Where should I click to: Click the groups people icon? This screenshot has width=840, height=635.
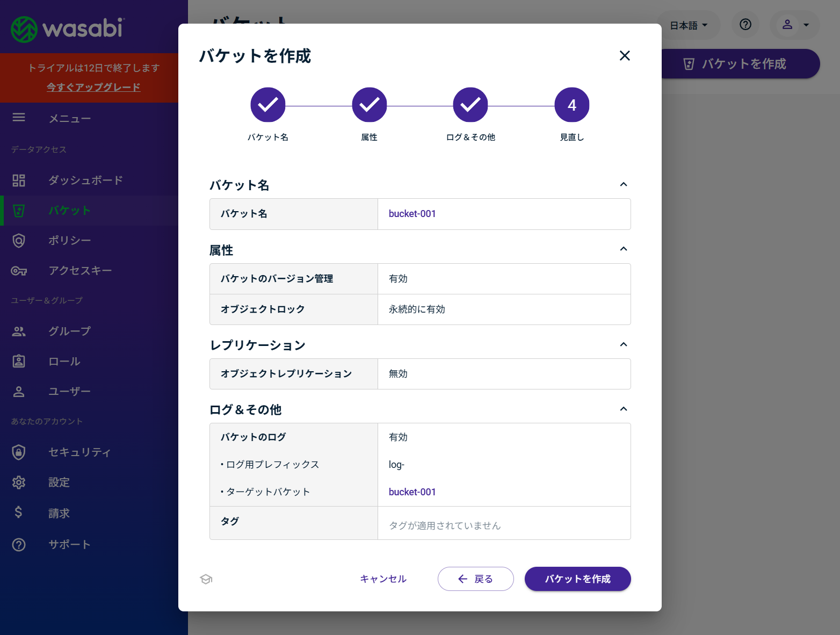coord(19,331)
